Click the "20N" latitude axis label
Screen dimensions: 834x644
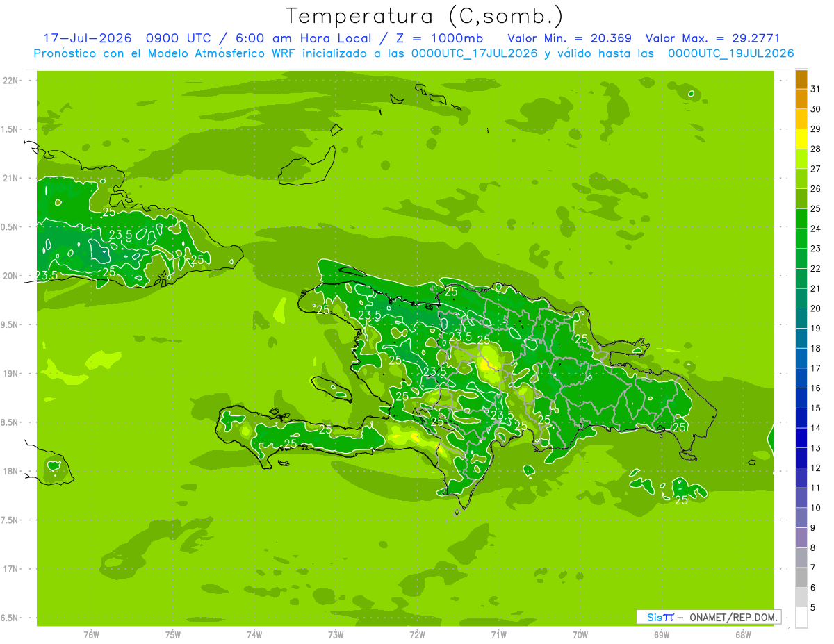coord(10,276)
